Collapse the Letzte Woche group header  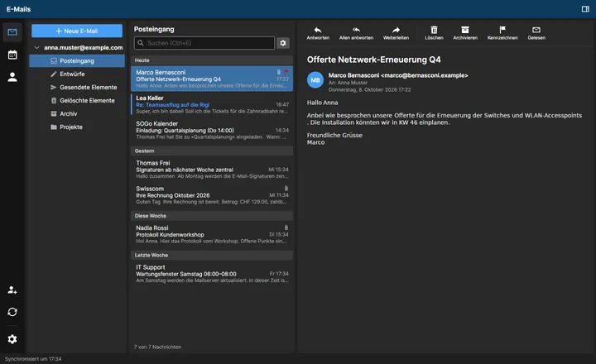pyautogui.click(x=212, y=256)
